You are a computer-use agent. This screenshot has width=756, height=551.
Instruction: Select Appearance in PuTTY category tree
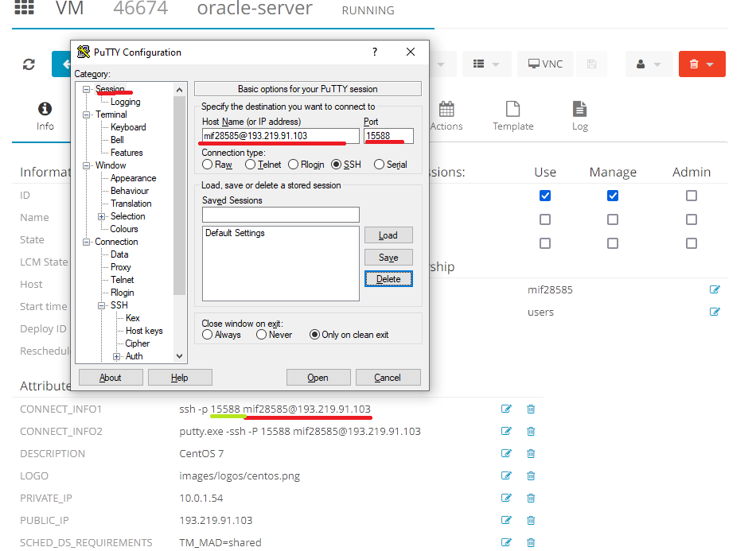pos(134,178)
